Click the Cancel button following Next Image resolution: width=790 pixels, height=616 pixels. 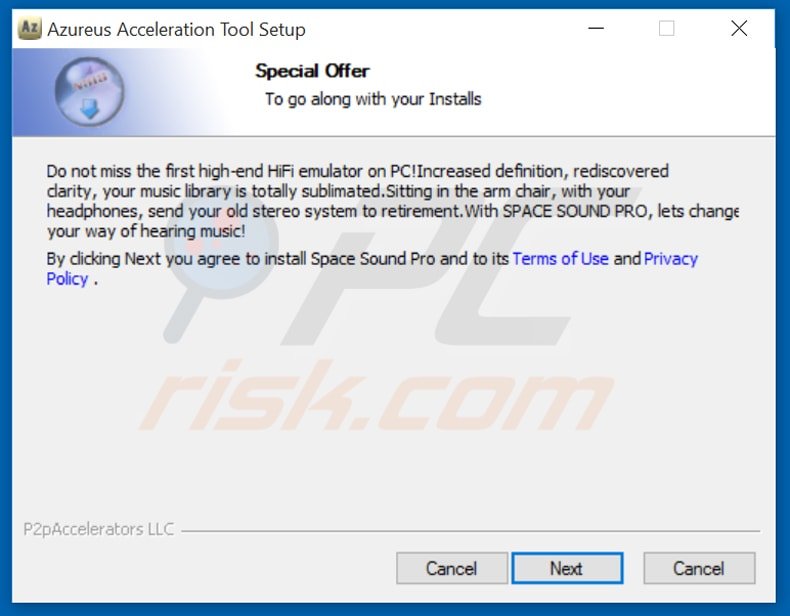click(x=699, y=568)
